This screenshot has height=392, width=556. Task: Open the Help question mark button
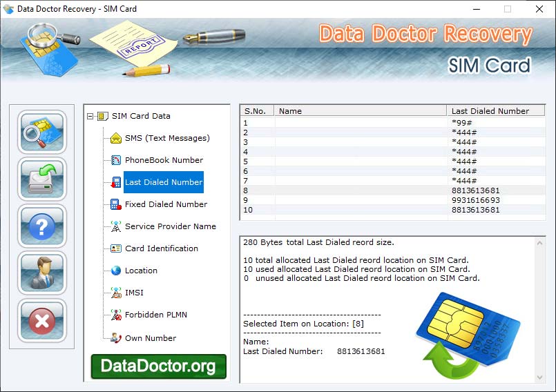(42, 226)
